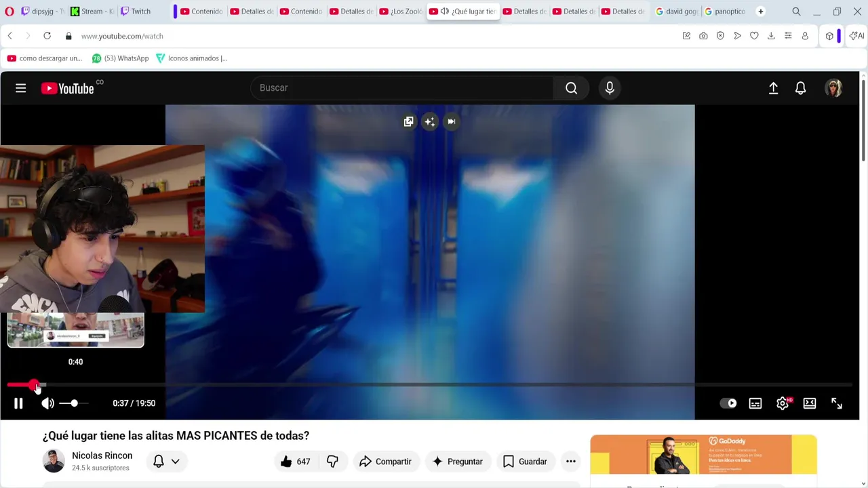Click the 0:37 / 19:50 time display

(x=134, y=403)
